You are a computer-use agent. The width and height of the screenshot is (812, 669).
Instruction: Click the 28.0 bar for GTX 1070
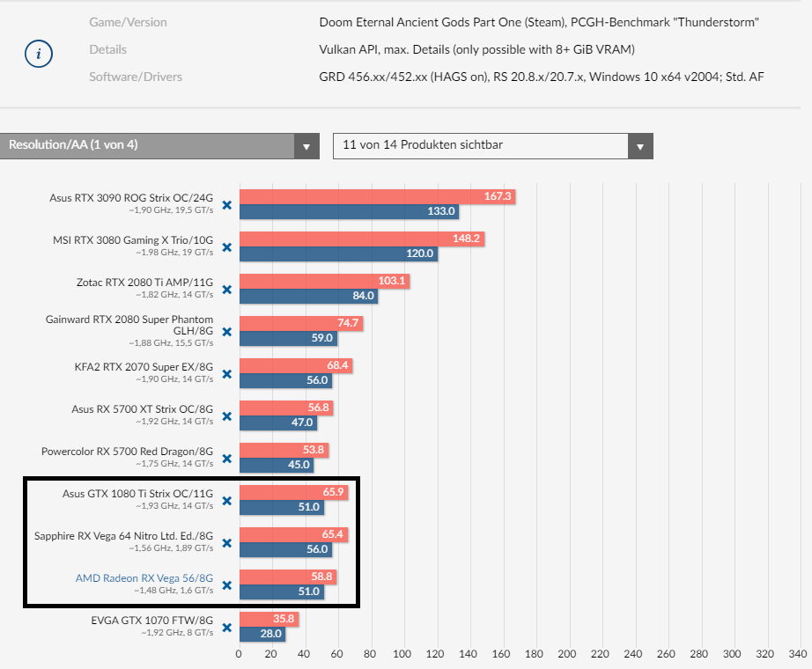tap(262, 634)
